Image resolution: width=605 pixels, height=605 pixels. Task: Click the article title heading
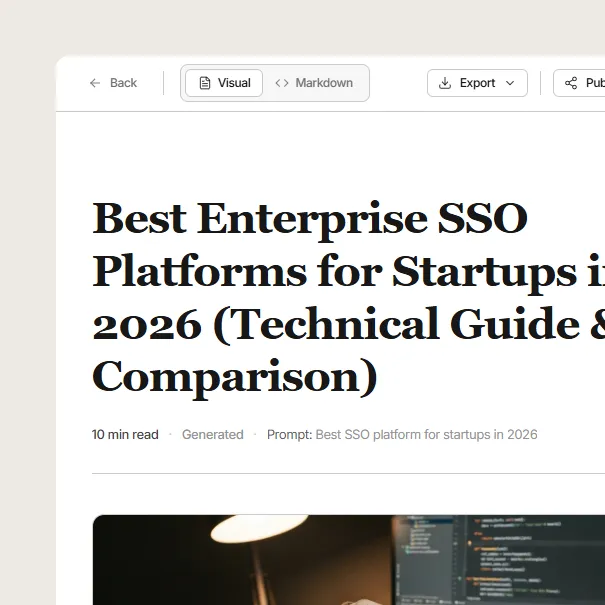(348, 299)
